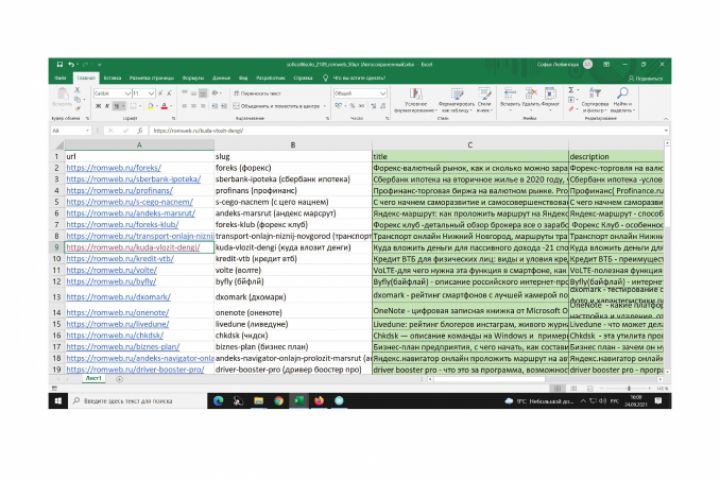Toggle bold formatting (Ж)
Viewport: 720px width, 480px height.
[x=98, y=106]
